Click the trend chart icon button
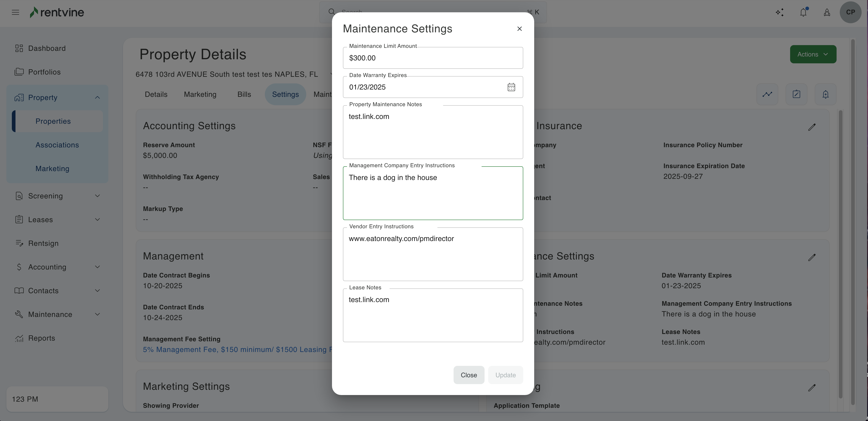Image resolution: width=868 pixels, height=421 pixels. coord(767,94)
